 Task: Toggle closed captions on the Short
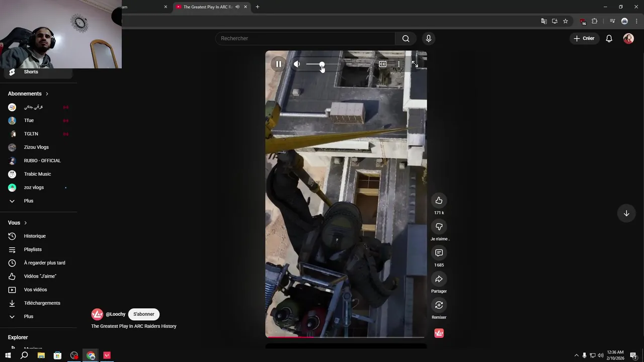[x=382, y=64]
